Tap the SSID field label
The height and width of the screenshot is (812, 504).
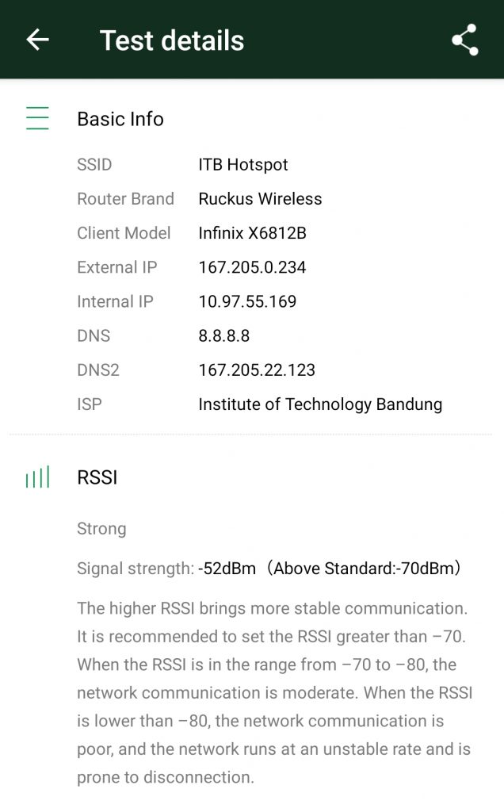pos(94,165)
